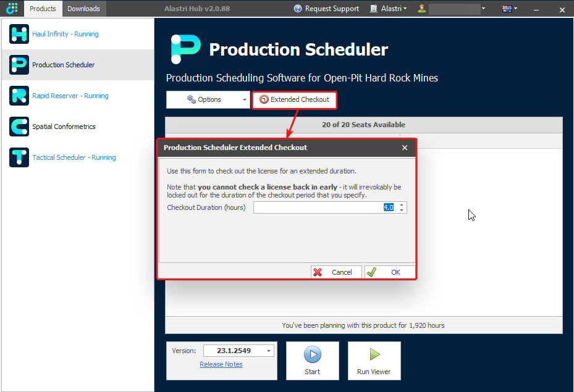
Task: Click 'Production Scheduling Software for Open-Pit' subtitle
Action: (302, 78)
